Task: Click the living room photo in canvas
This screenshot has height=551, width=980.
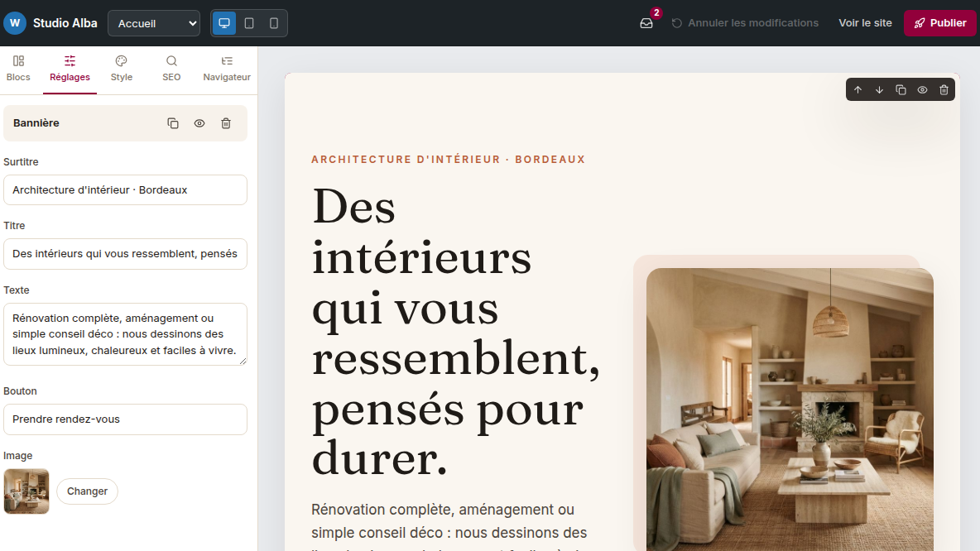Action: pyautogui.click(x=790, y=410)
